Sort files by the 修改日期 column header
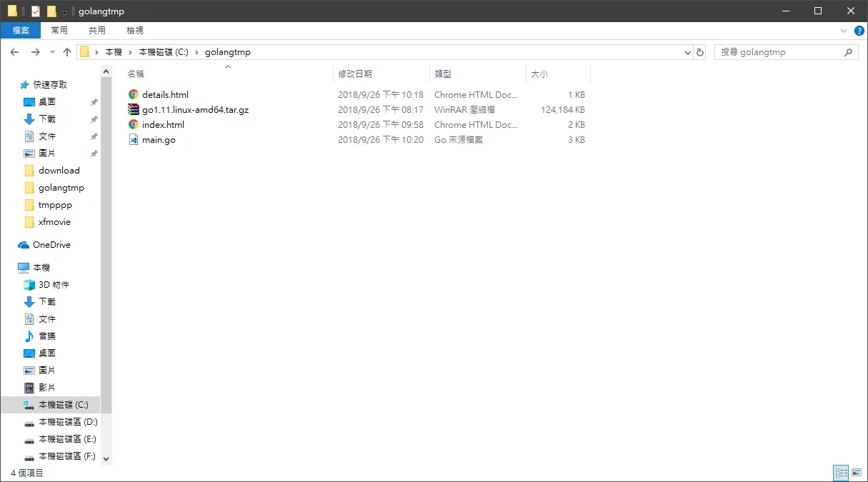The width and height of the screenshot is (868, 482). click(355, 74)
